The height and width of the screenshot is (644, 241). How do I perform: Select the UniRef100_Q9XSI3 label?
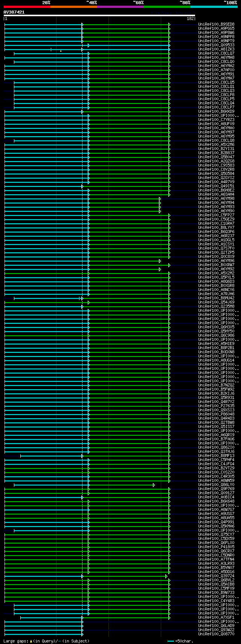coord(216,410)
